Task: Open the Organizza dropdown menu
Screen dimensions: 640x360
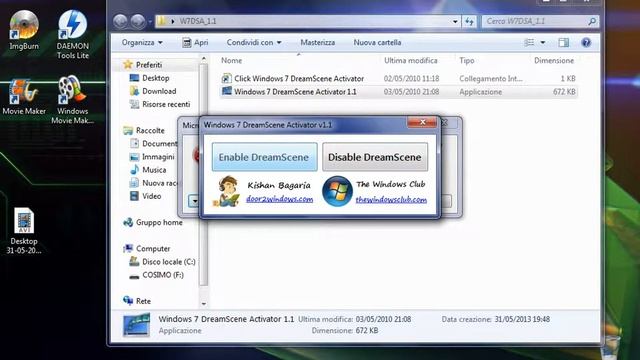Action: (142, 42)
